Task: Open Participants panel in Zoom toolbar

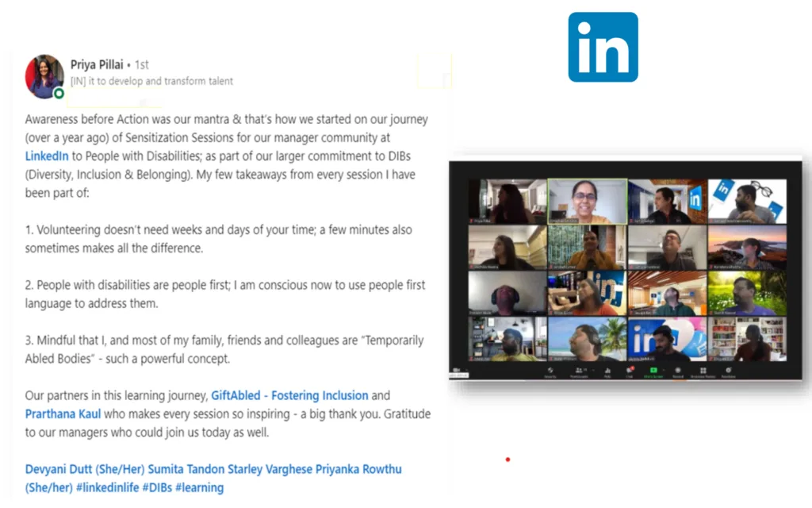Action: pyautogui.click(x=579, y=373)
